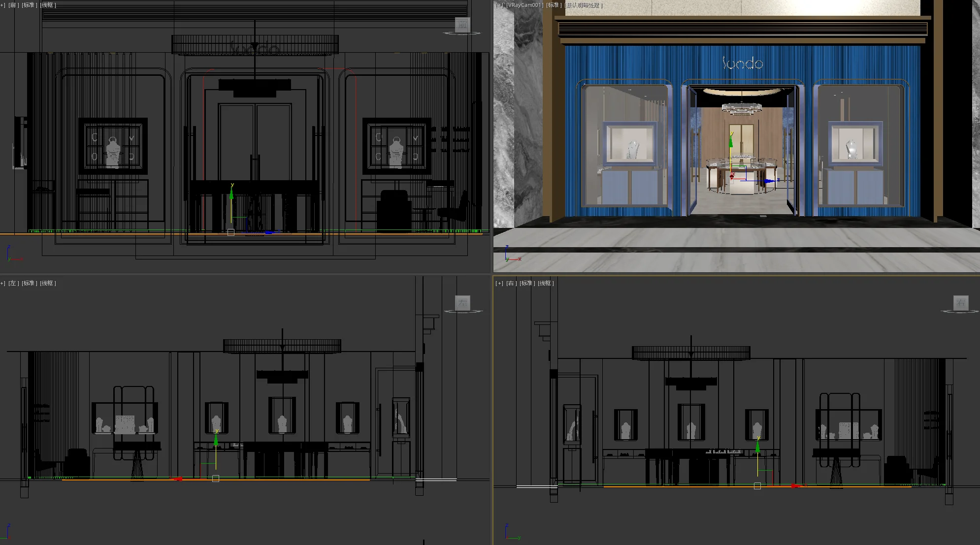Image resolution: width=980 pixels, height=545 pixels.
Task: Open the [+] menu of Right viewport
Action: [x=499, y=283]
